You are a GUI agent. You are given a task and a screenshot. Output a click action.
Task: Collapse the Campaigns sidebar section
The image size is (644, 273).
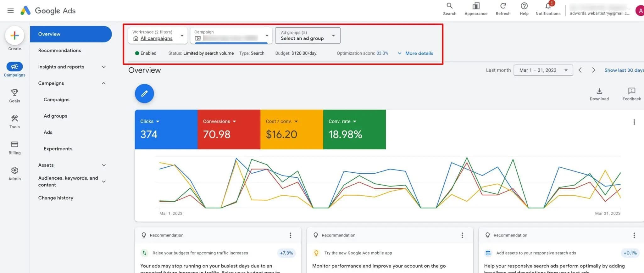[x=103, y=83]
